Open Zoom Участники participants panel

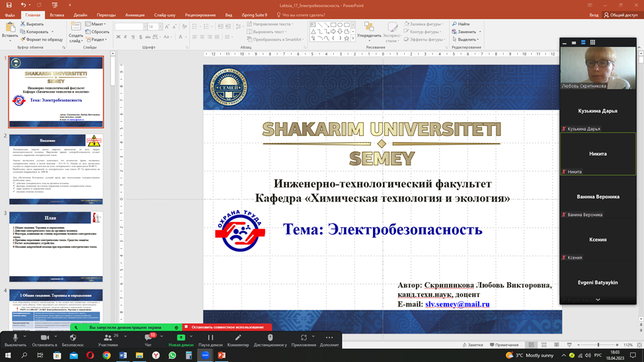point(108,340)
